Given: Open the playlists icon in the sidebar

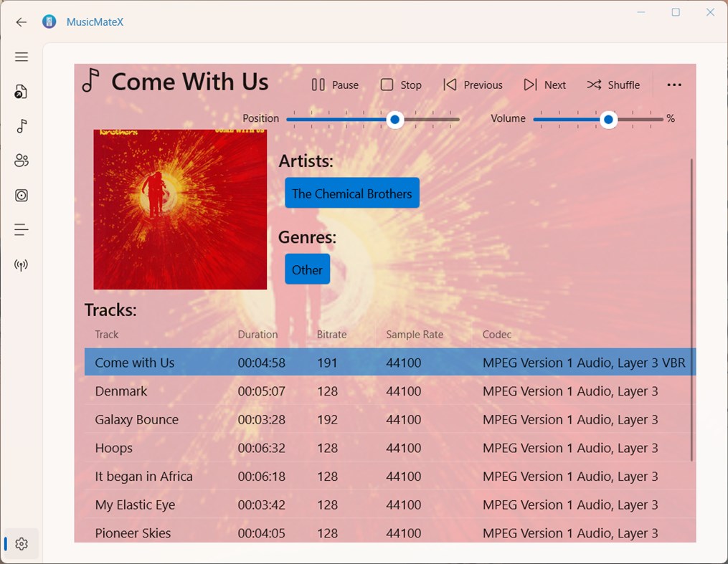Looking at the screenshot, I should 21,229.
